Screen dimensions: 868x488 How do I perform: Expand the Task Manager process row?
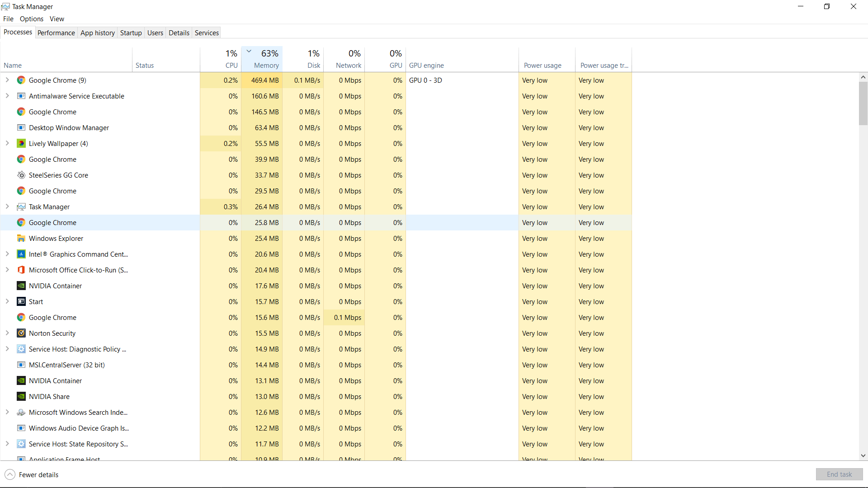(x=7, y=206)
